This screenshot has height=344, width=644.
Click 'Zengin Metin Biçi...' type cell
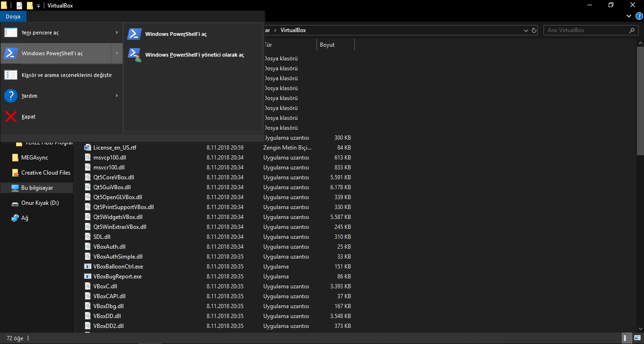[x=287, y=148]
